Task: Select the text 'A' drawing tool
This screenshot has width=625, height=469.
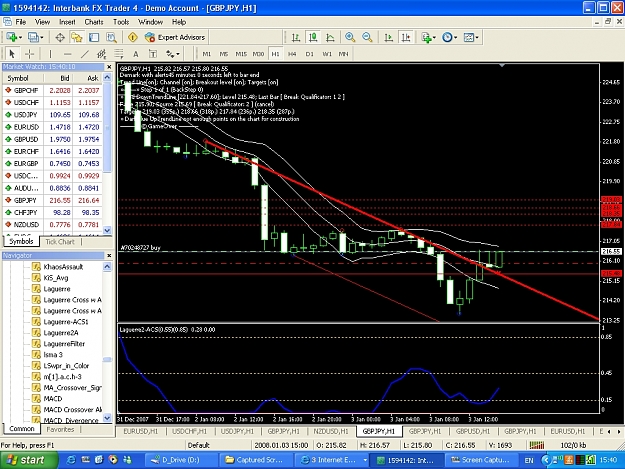Action: tap(136, 54)
